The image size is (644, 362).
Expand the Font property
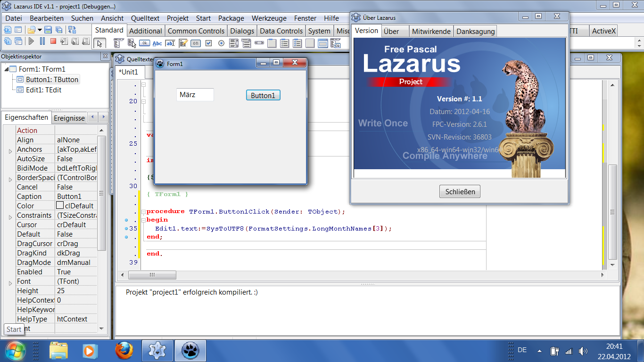click(10, 283)
